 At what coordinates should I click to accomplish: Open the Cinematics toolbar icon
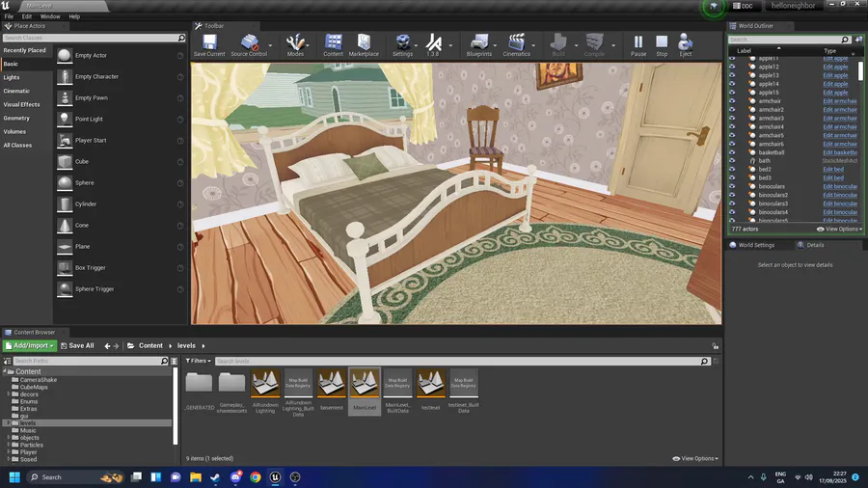(x=517, y=45)
